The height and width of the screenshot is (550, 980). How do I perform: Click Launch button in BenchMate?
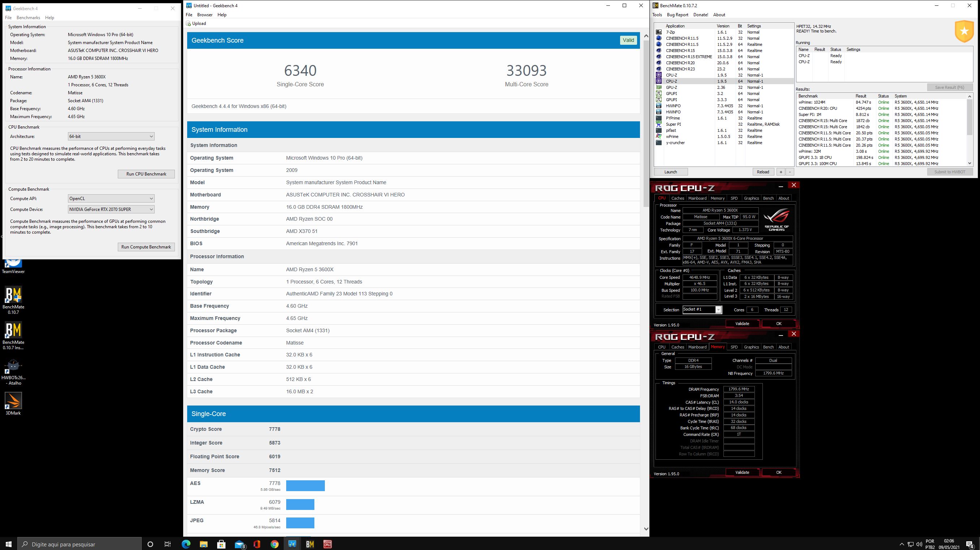pyautogui.click(x=670, y=172)
